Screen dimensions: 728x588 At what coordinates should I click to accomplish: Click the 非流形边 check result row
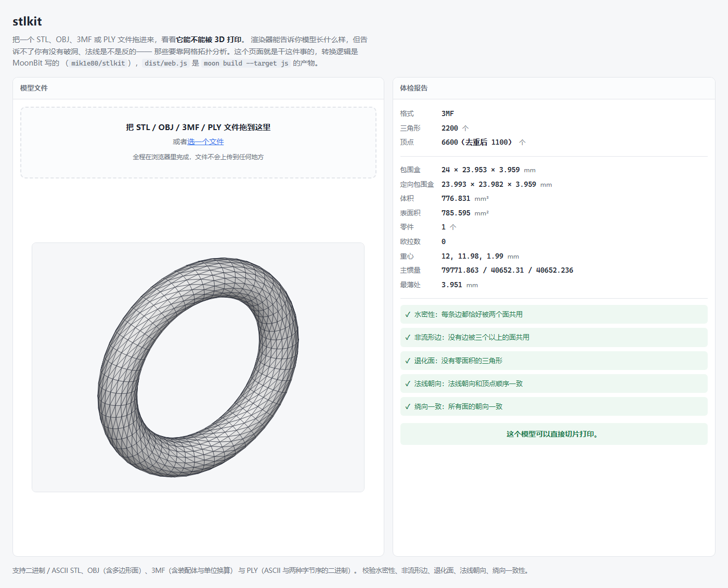pyautogui.click(x=554, y=337)
